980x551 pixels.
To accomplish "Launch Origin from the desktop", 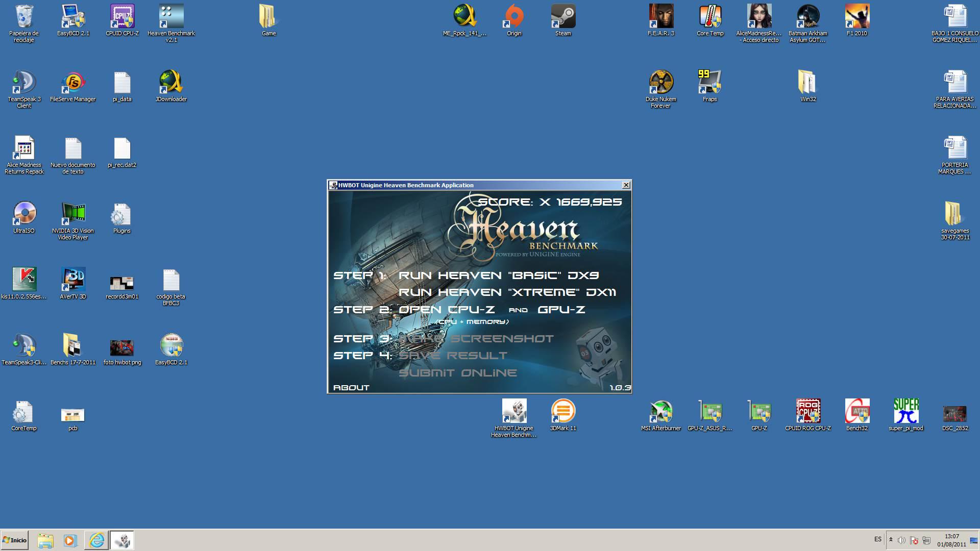I will pyautogui.click(x=514, y=20).
